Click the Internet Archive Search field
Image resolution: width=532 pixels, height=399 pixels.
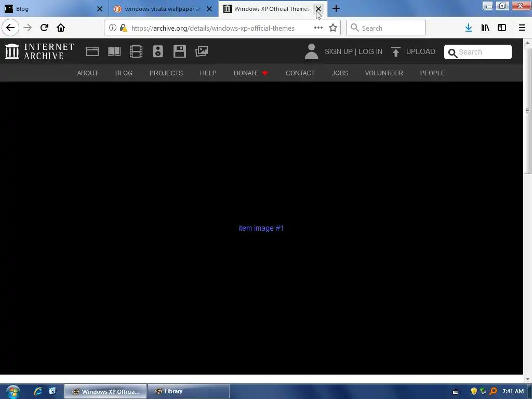tap(478, 52)
